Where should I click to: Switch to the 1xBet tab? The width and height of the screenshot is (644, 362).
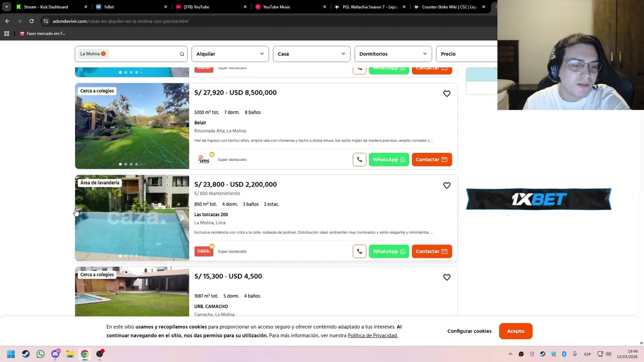tap(131, 7)
